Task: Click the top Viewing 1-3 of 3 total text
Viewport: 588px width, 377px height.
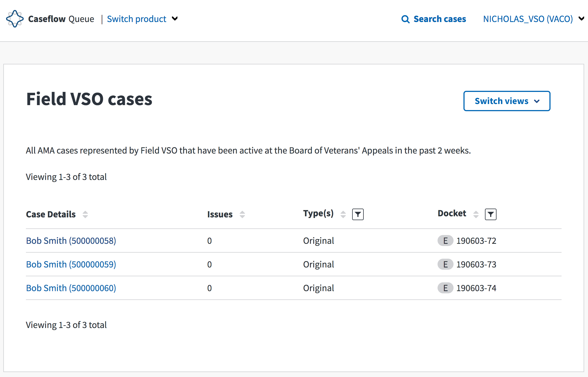Action: point(66,177)
